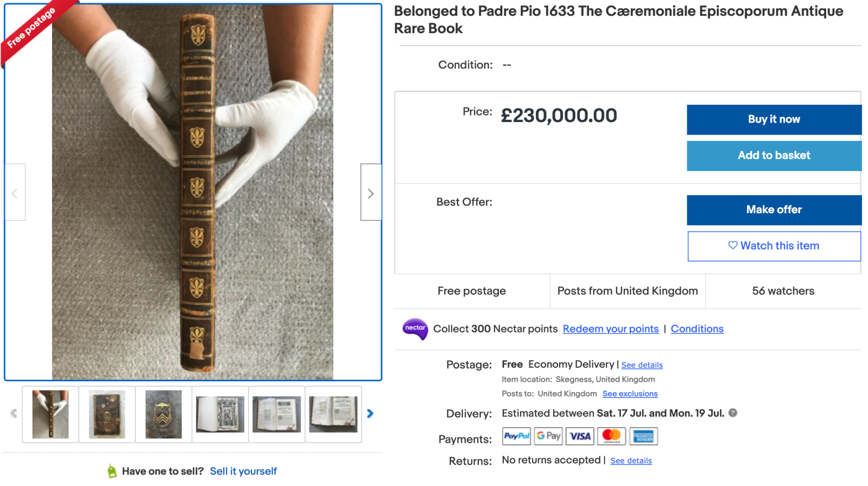Click the American Express card icon
The image size is (868, 486).
click(x=643, y=436)
